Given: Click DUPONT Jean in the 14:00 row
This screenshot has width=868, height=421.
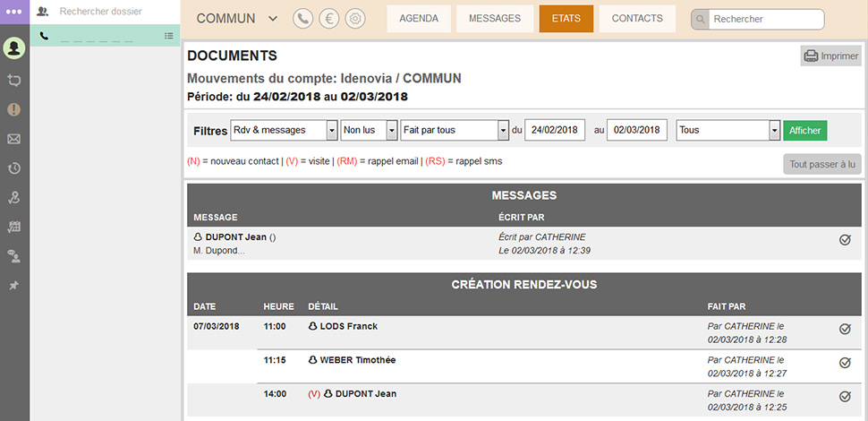Looking at the screenshot, I should pos(366,394).
